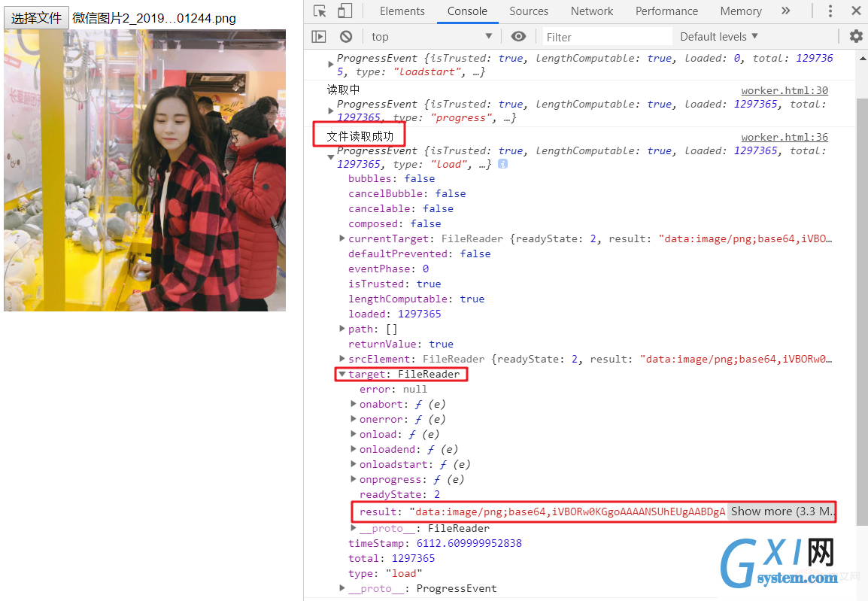
Task: Click the 选择文件 file chooser button
Action: pos(36,18)
